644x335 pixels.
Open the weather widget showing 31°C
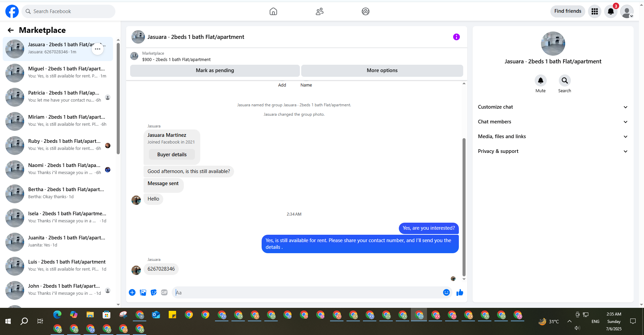[x=549, y=321]
